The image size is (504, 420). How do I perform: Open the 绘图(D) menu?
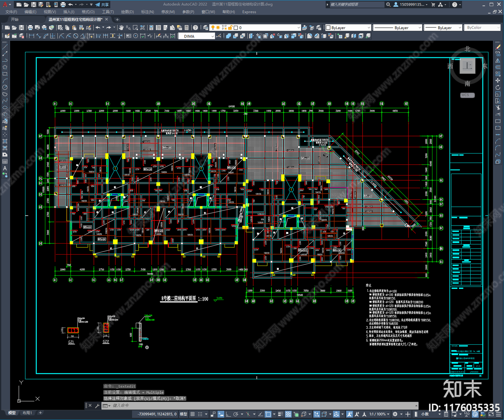tap(127, 12)
